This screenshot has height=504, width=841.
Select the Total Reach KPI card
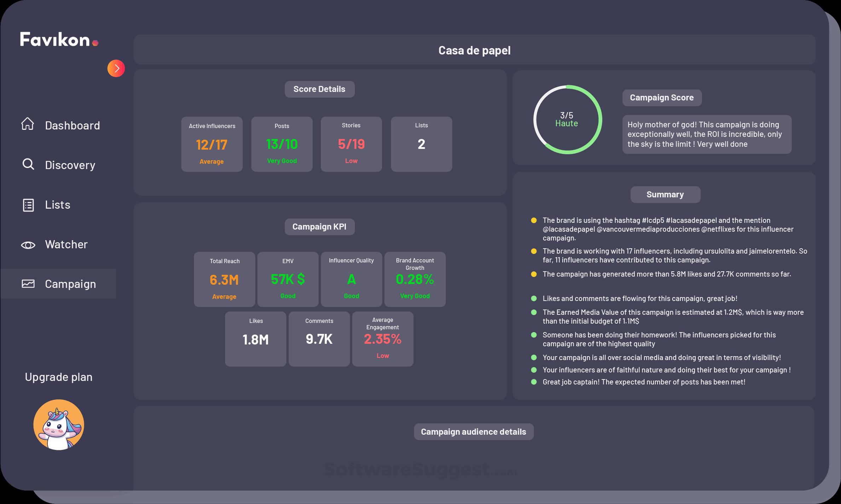pyautogui.click(x=224, y=279)
